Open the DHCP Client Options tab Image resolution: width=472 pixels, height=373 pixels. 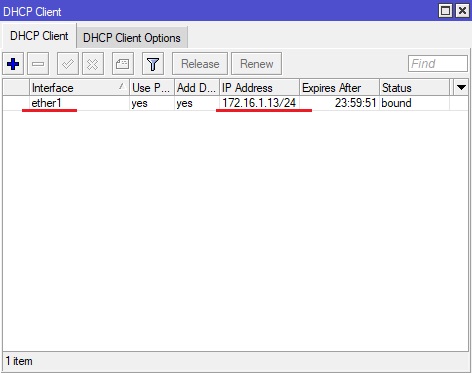coord(132,38)
